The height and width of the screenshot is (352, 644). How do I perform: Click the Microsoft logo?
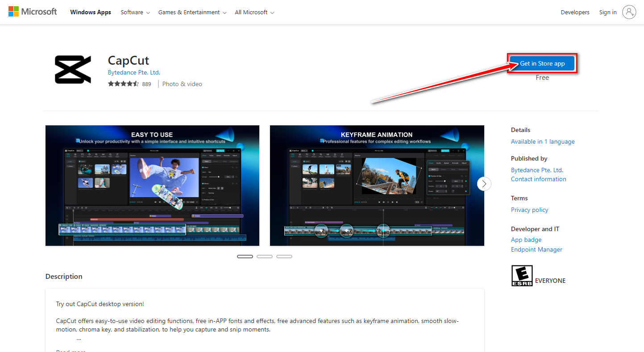pos(33,12)
